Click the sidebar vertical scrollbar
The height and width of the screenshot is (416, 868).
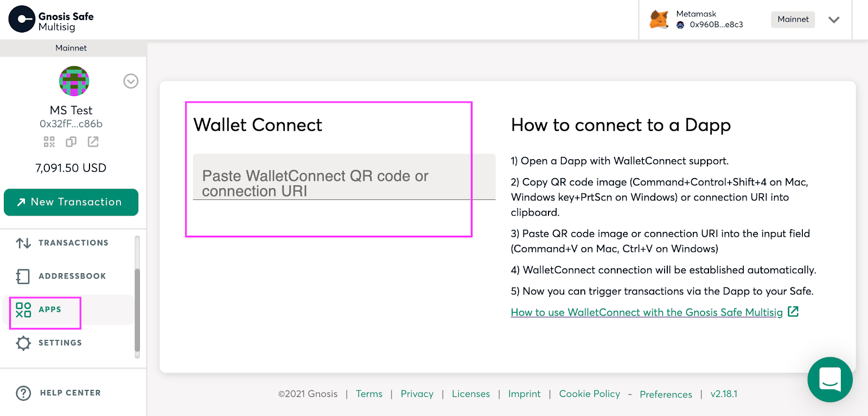pos(137,310)
